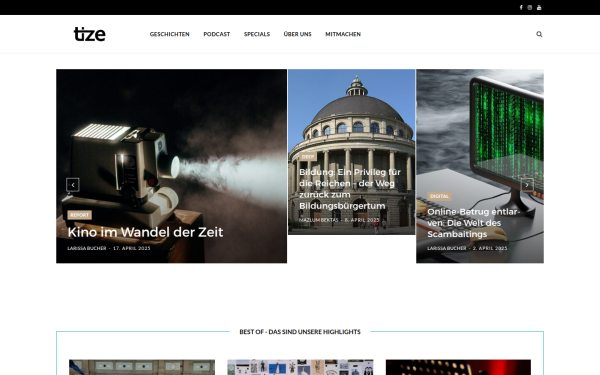This screenshot has height=375, width=600.
Task: Click the tize logo
Action: click(x=90, y=34)
